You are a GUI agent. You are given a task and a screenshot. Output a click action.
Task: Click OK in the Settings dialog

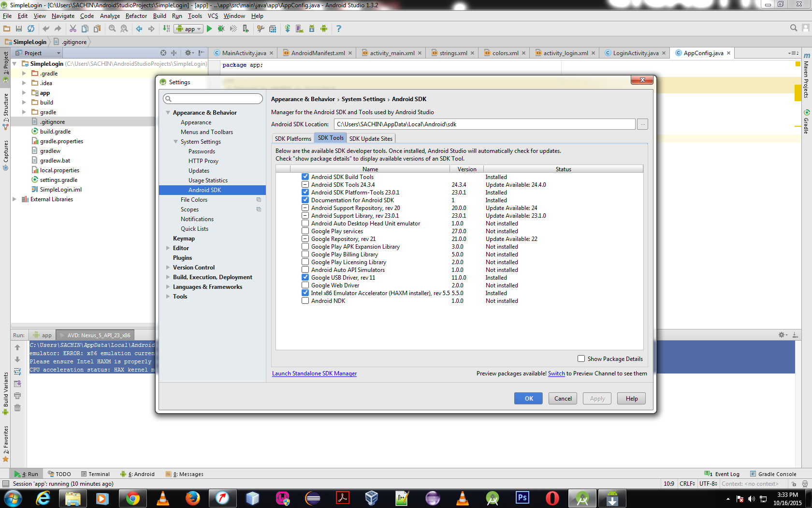click(529, 398)
